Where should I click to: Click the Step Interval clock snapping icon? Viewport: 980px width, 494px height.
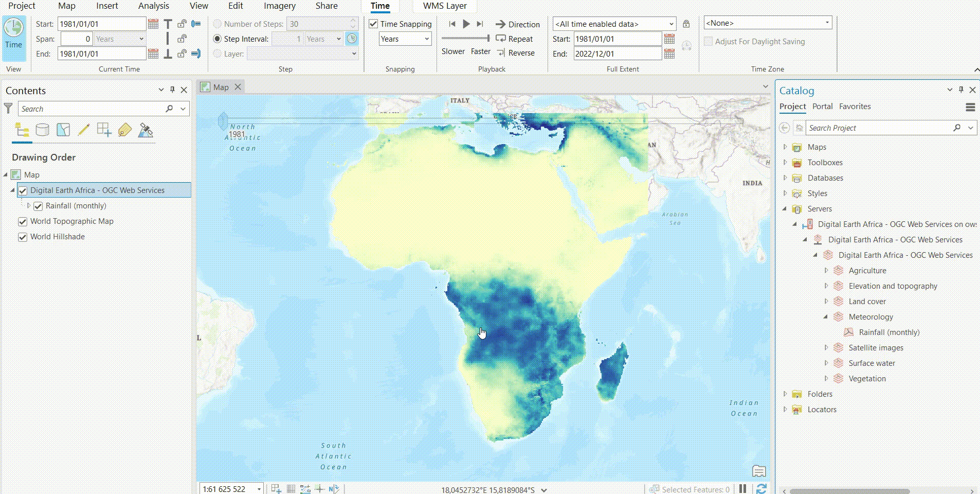pyautogui.click(x=352, y=39)
